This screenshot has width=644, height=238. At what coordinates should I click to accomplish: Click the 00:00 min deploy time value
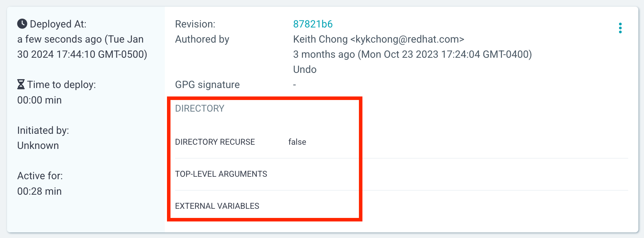tap(39, 100)
